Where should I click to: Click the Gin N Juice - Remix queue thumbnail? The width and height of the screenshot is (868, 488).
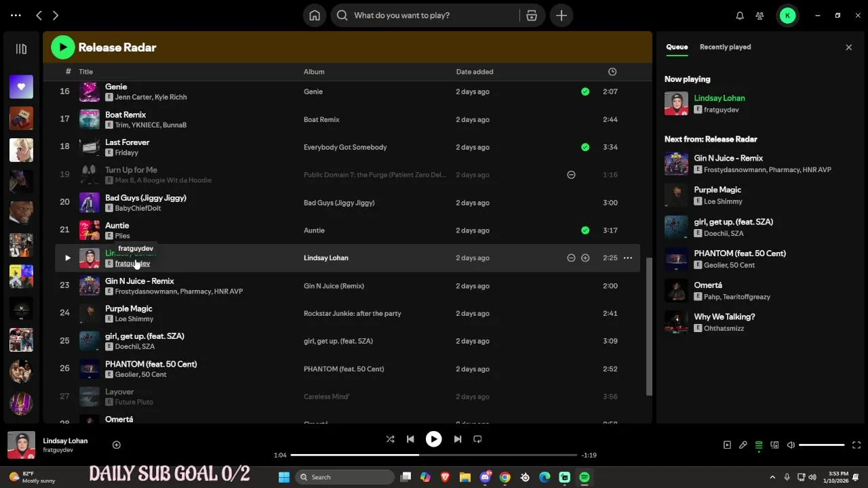[676, 163]
